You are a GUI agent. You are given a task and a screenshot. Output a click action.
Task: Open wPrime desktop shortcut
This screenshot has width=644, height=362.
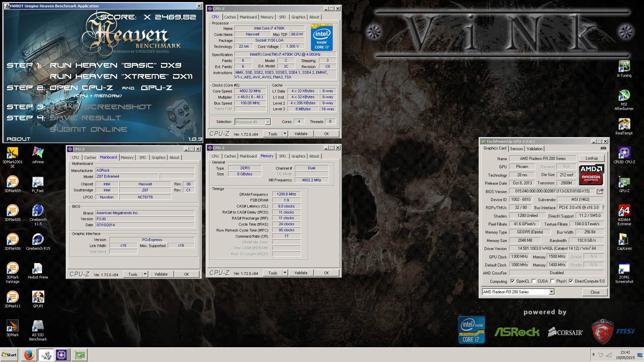tap(38, 155)
